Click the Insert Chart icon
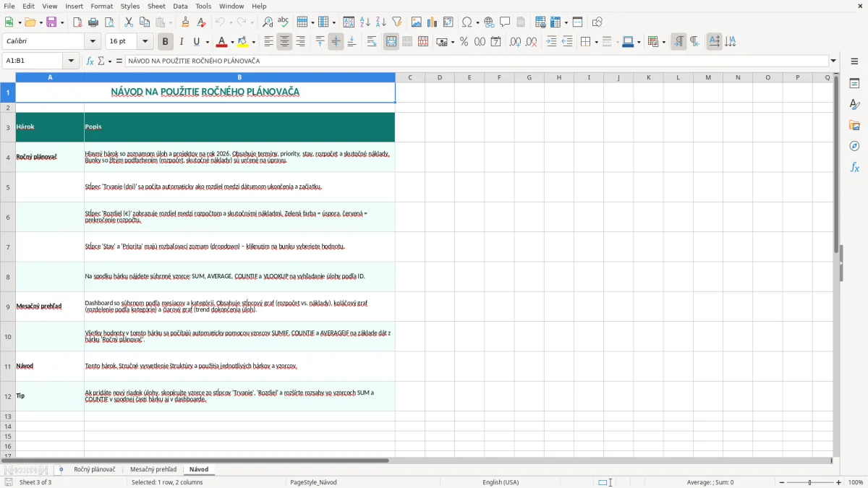Image resolution: width=868 pixels, height=488 pixels. coord(433,22)
